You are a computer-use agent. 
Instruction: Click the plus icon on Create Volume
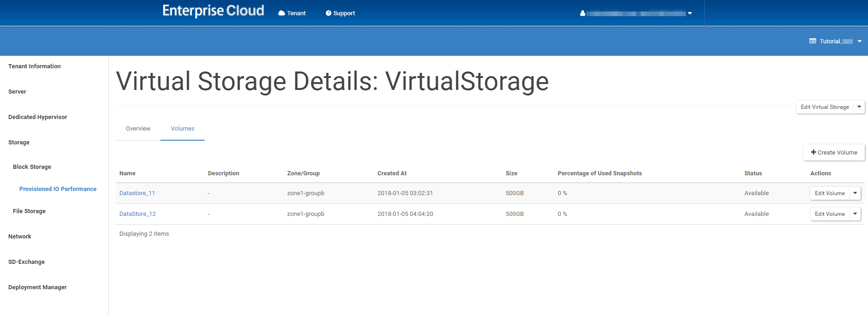[x=814, y=152]
